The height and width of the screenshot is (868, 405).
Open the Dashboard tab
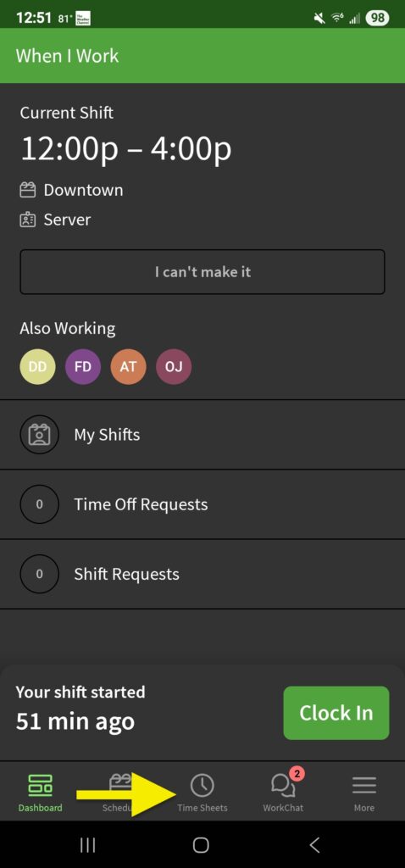point(40,793)
